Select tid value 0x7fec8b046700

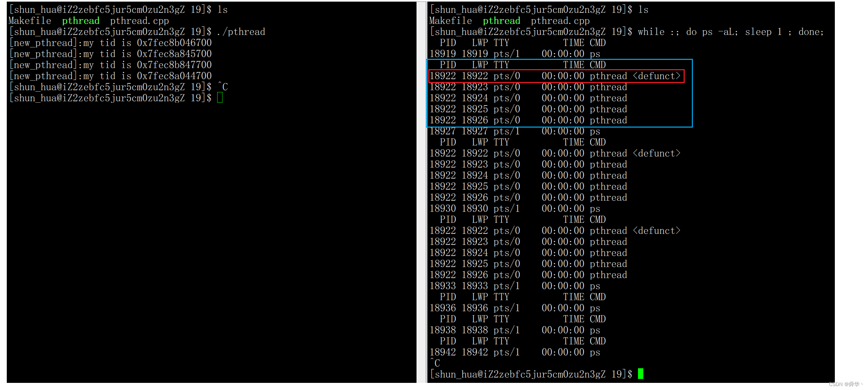[174, 43]
